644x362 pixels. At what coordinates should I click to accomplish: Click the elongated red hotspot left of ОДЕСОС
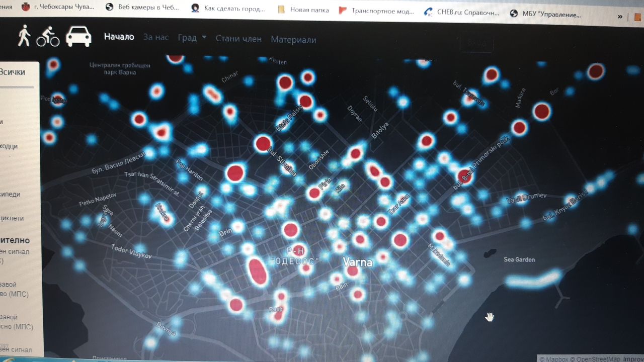pyautogui.click(x=257, y=271)
